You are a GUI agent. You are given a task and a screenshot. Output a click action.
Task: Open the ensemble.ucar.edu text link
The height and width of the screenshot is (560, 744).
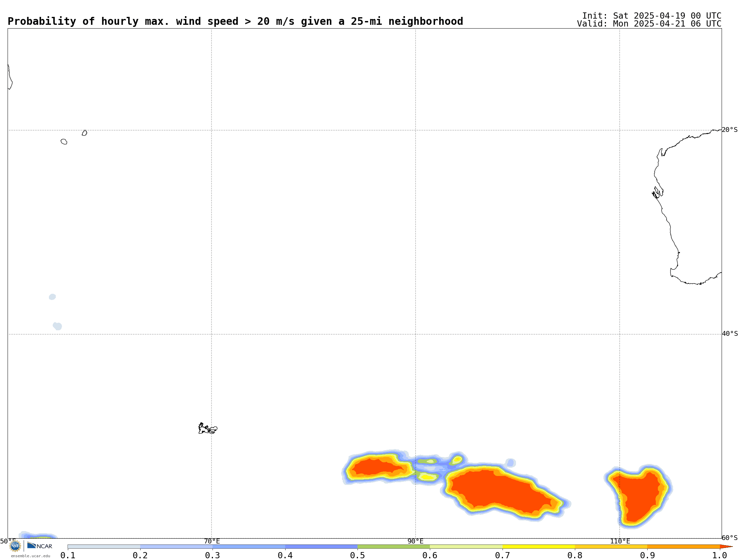[x=30, y=556]
